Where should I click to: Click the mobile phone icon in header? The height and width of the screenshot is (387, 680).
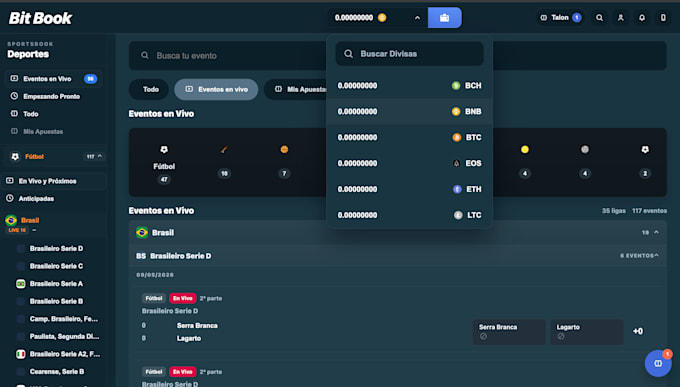[x=663, y=18]
